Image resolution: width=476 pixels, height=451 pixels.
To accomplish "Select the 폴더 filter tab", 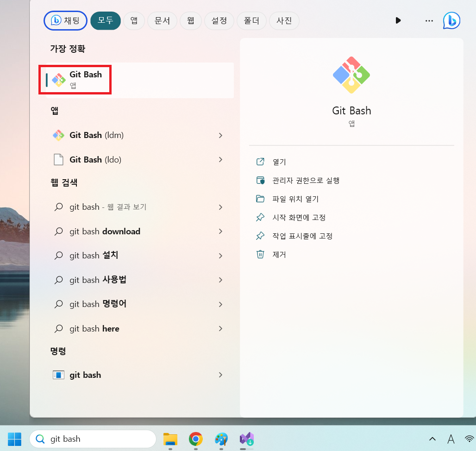I will click(252, 21).
